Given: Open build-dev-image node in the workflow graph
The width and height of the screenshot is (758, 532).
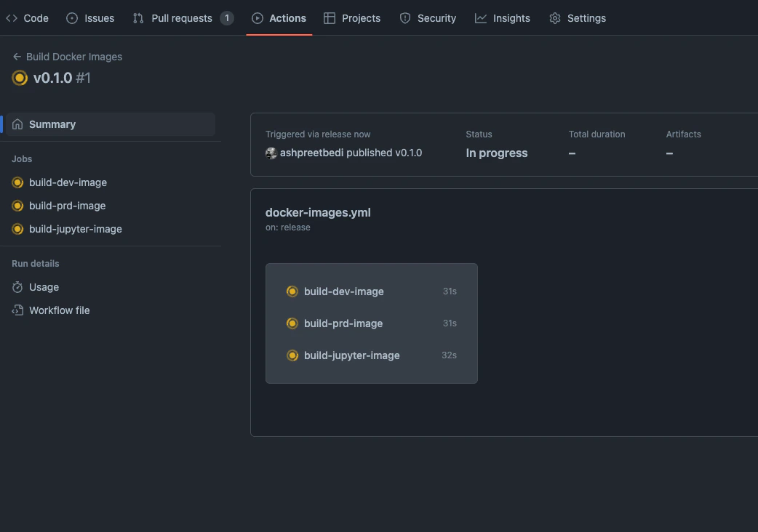Looking at the screenshot, I should coord(343,291).
